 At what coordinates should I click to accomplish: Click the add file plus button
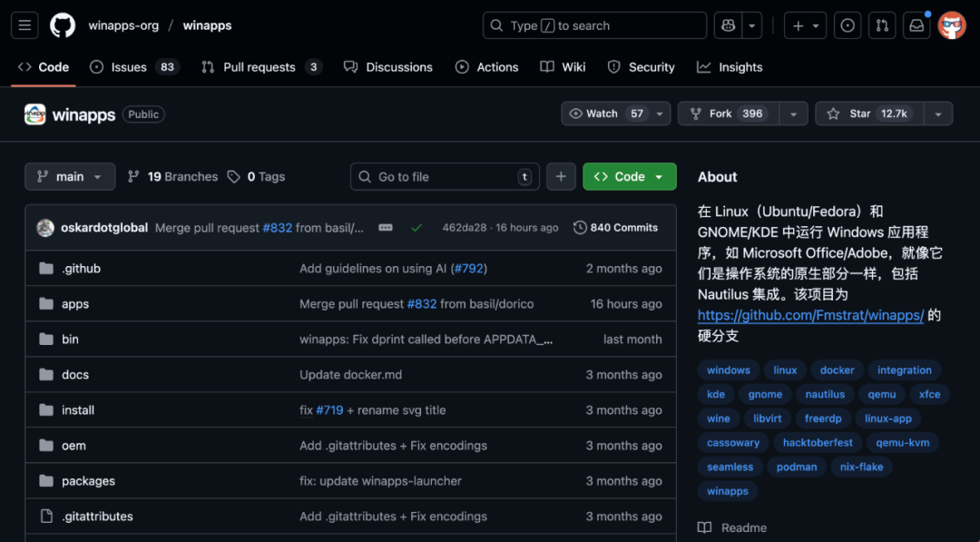point(561,177)
